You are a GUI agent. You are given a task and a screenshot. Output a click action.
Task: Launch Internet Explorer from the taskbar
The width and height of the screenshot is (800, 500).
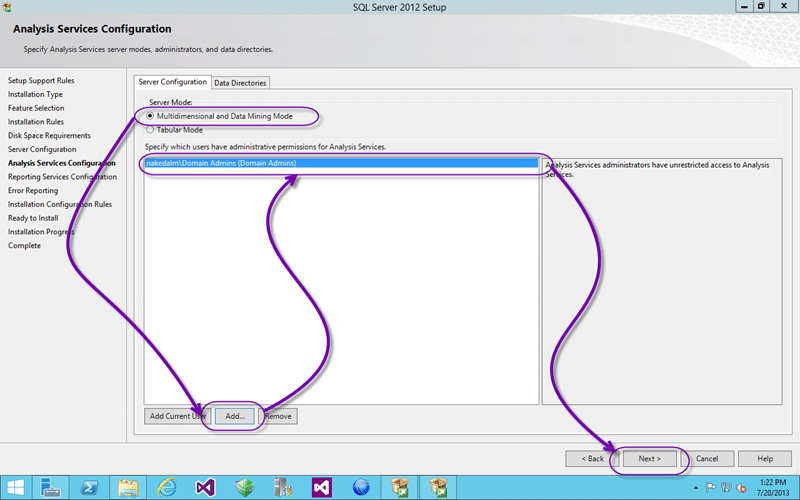167,488
